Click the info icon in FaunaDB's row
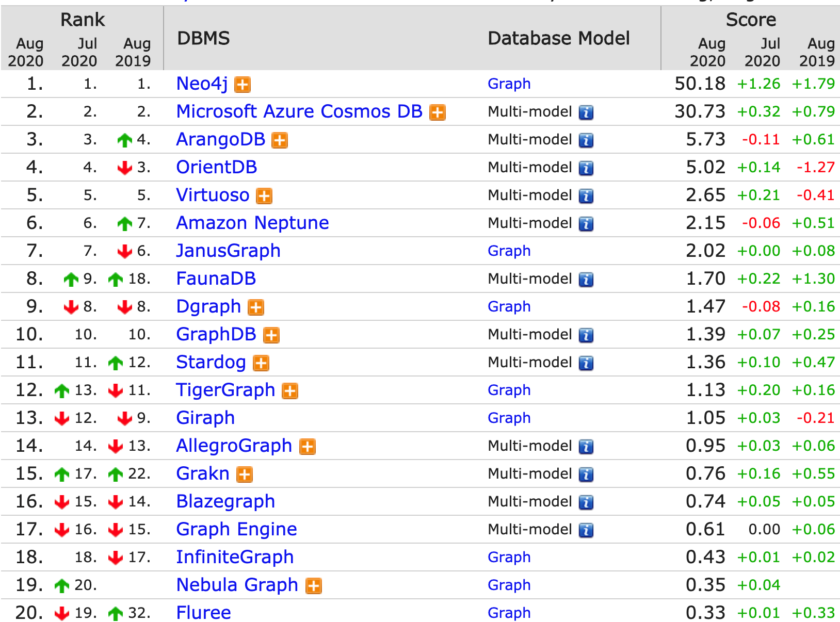Viewport: 840px width, 622px height. click(586, 280)
